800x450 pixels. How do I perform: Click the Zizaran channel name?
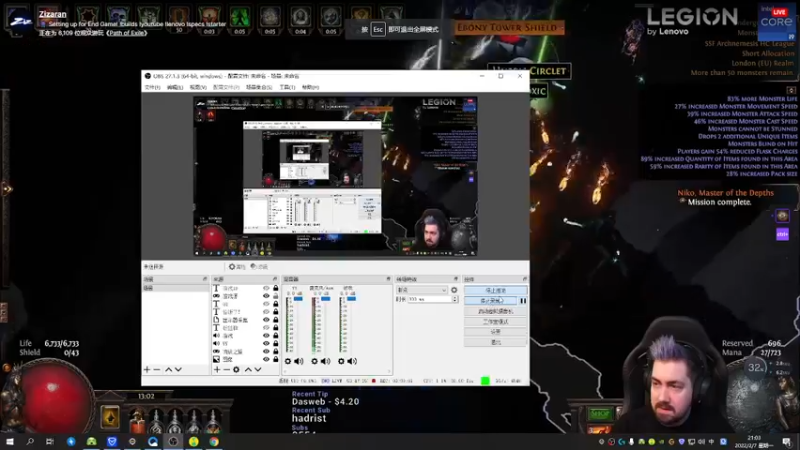click(x=53, y=14)
